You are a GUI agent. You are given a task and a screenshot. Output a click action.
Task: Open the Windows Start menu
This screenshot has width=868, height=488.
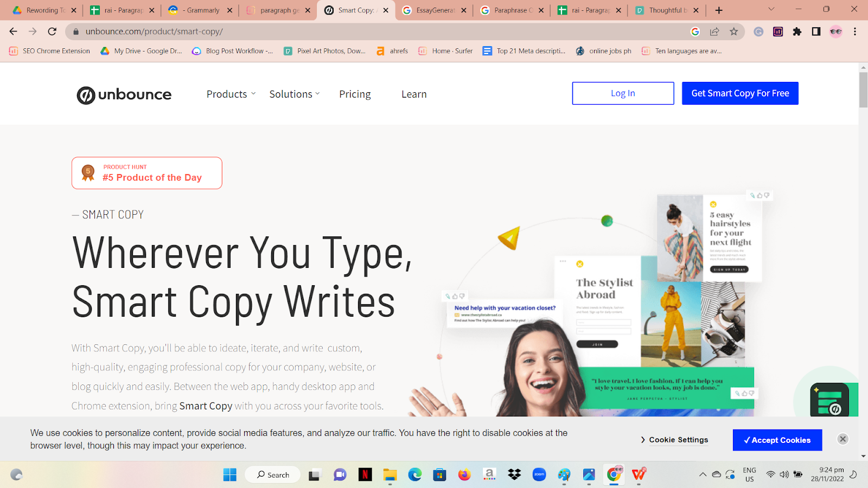coord(230,475)
